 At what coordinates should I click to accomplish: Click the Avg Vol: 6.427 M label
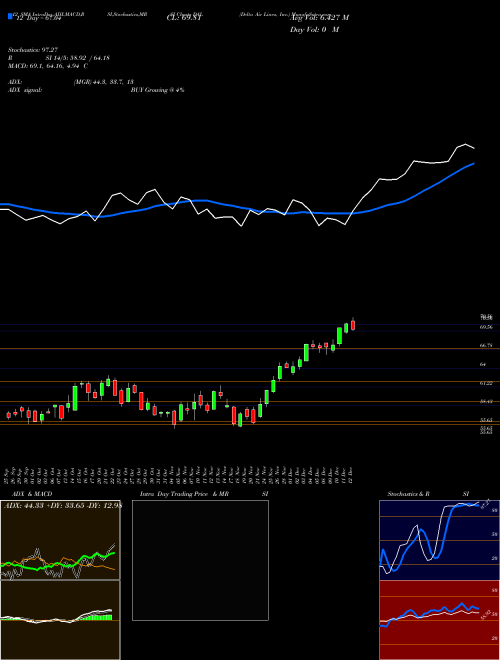coord(319,18)
